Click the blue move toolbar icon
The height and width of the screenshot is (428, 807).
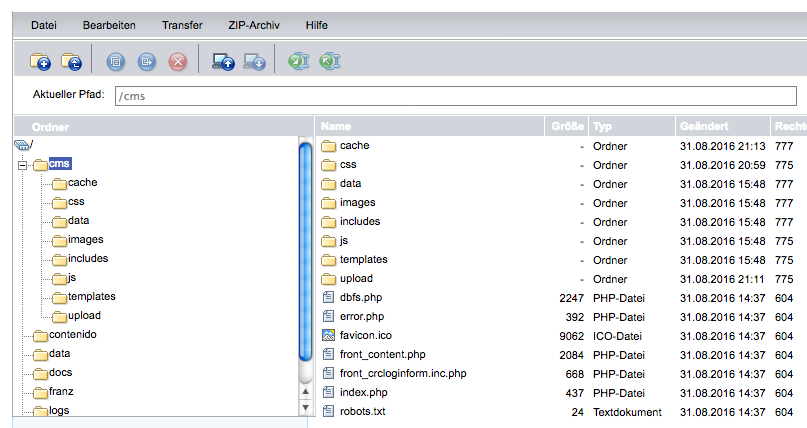(x=147, y=62)
